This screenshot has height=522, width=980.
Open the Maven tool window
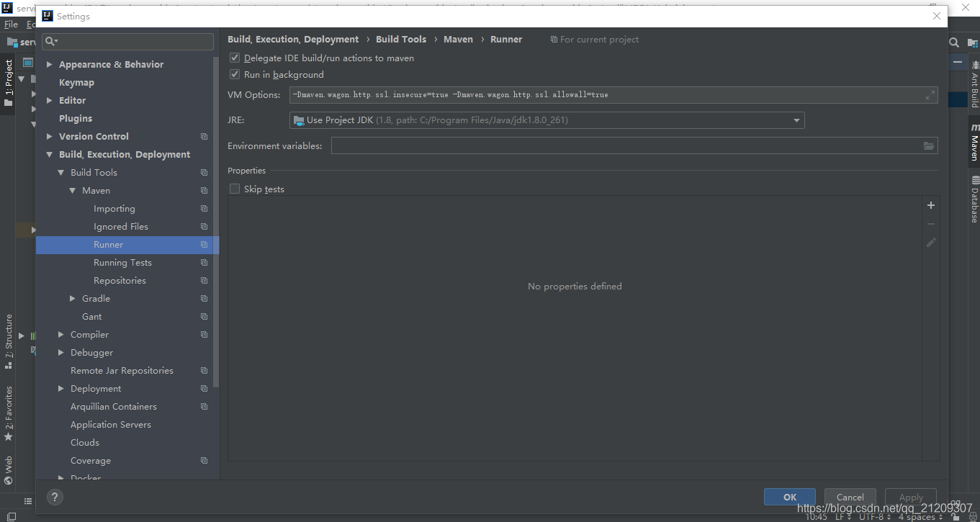pos(973,145)
